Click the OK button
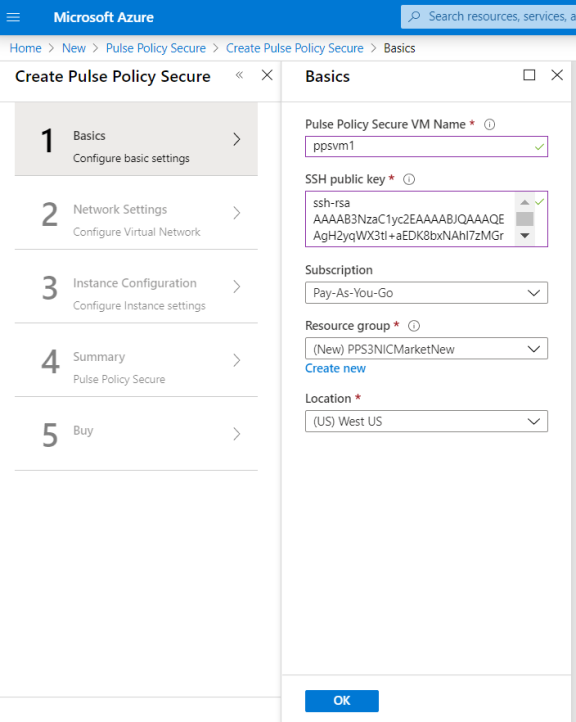The image size is (576, 722). point(342,700)
